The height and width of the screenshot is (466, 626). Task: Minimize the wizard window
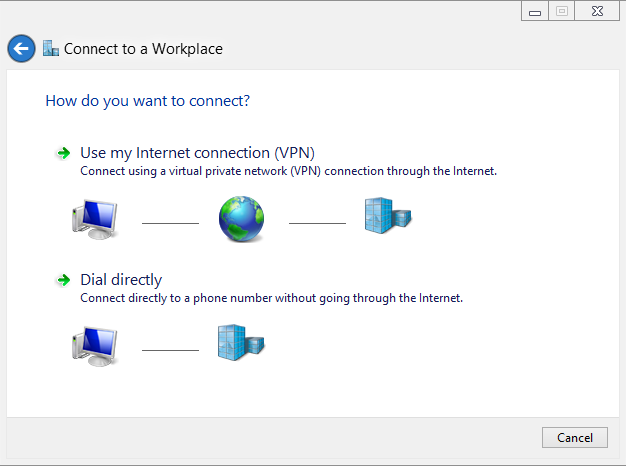pos(535,11)
